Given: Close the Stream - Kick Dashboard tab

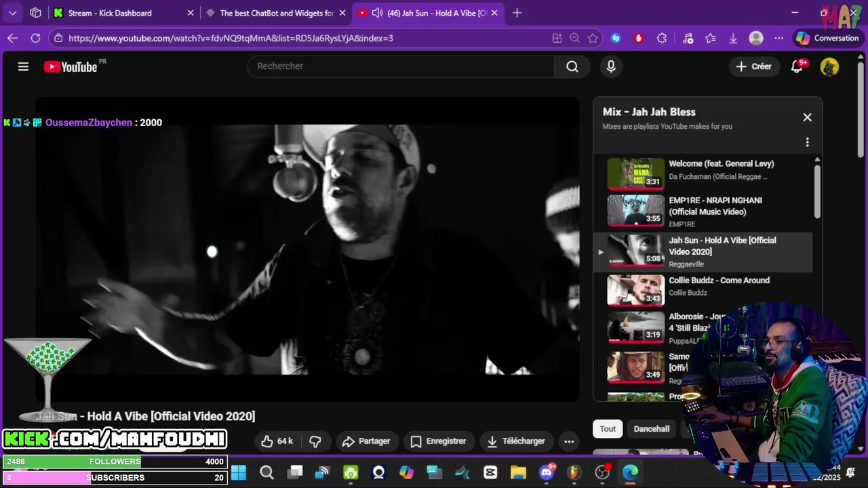Looking at the screenshot, I should [191, 13].
